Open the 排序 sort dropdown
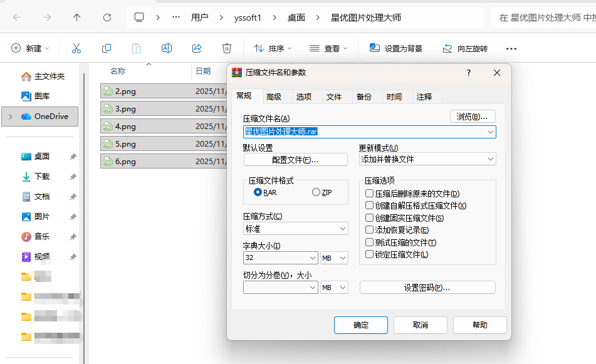The image size is (596, 364). [x=273, y=48]
